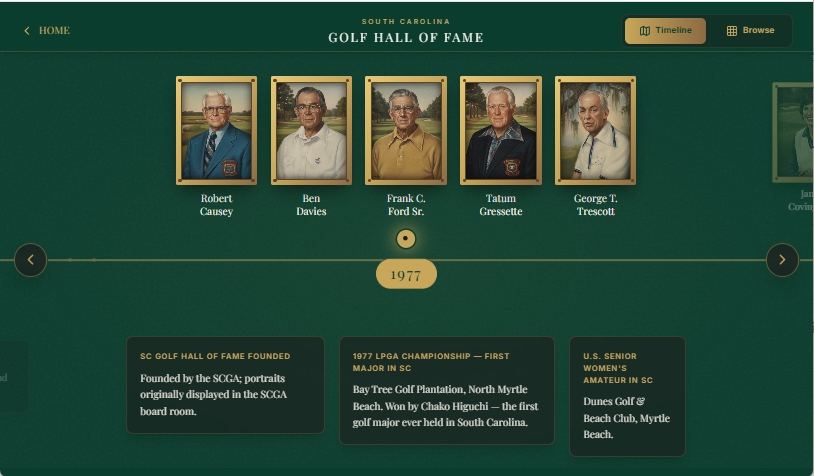Go to next year with right arrow
Image resolution: width=814 pixels, height=476 pixels.
click(x=782, y=260)
